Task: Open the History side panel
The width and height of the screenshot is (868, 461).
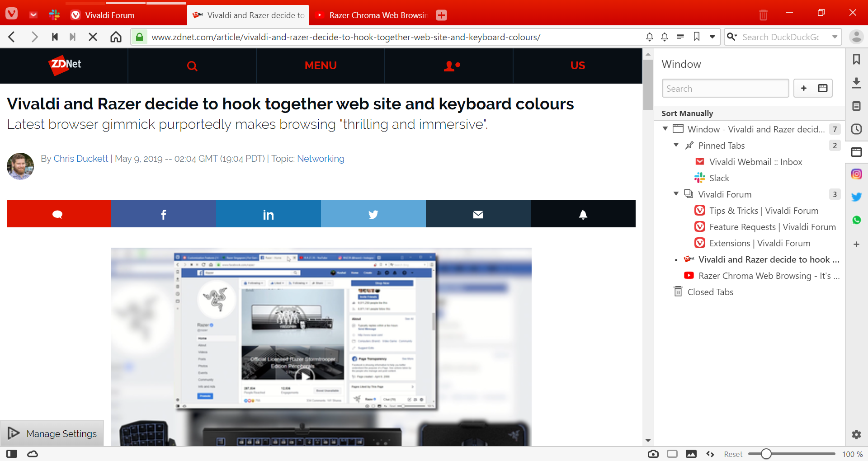Action: [856, 129]
